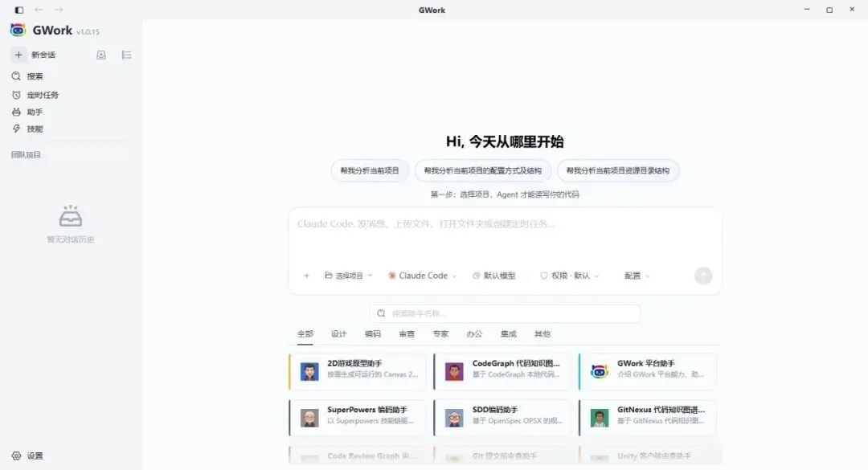Screen dimensions: 868x470
Task: Choose suggestion 帮我分析当前项目
Action: coord(370,170)
